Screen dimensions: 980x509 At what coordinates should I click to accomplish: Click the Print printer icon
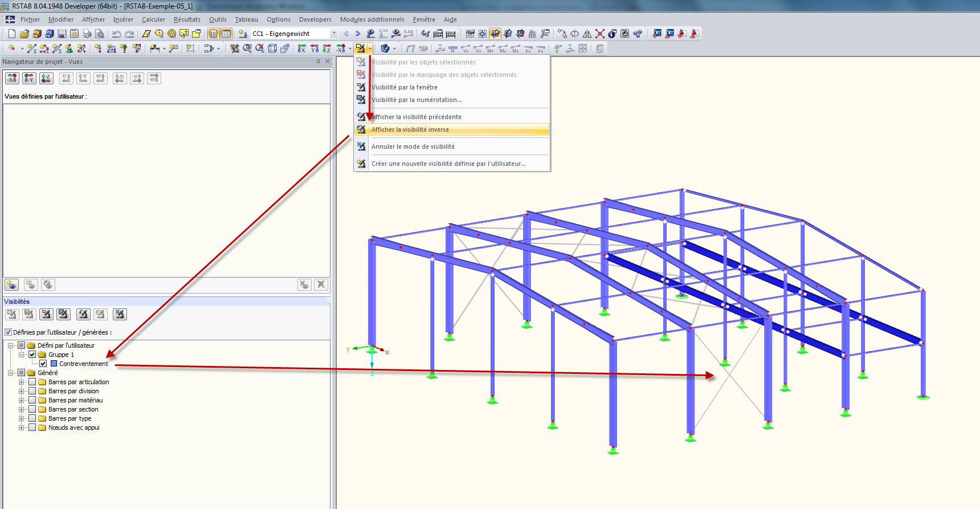(87, 34)
